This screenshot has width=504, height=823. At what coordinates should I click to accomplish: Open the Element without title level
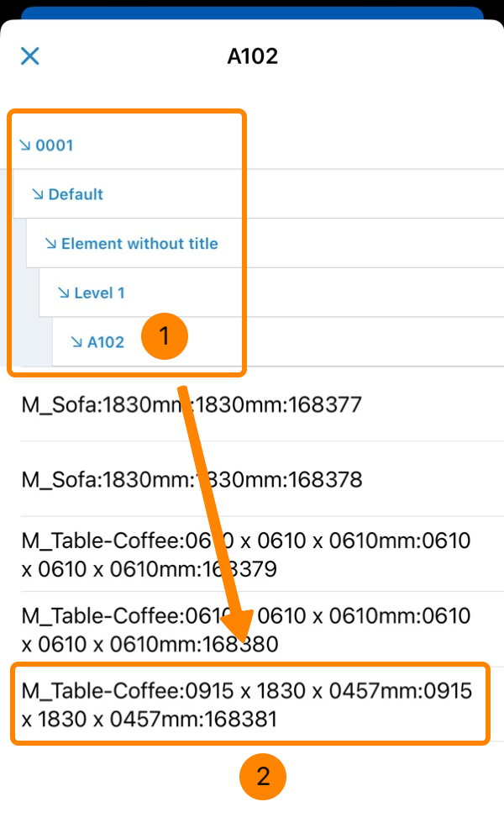(139, 244)
